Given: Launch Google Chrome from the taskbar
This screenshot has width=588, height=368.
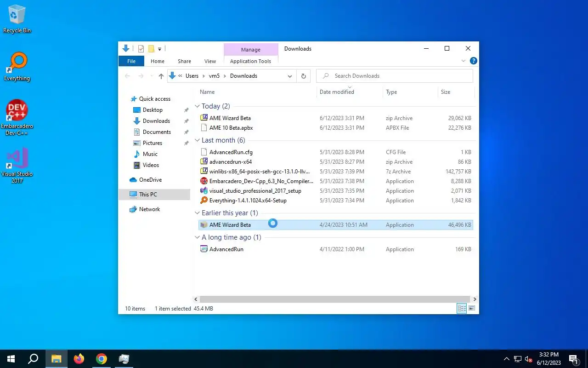Looking at the screenshot, I should point(102,359).
